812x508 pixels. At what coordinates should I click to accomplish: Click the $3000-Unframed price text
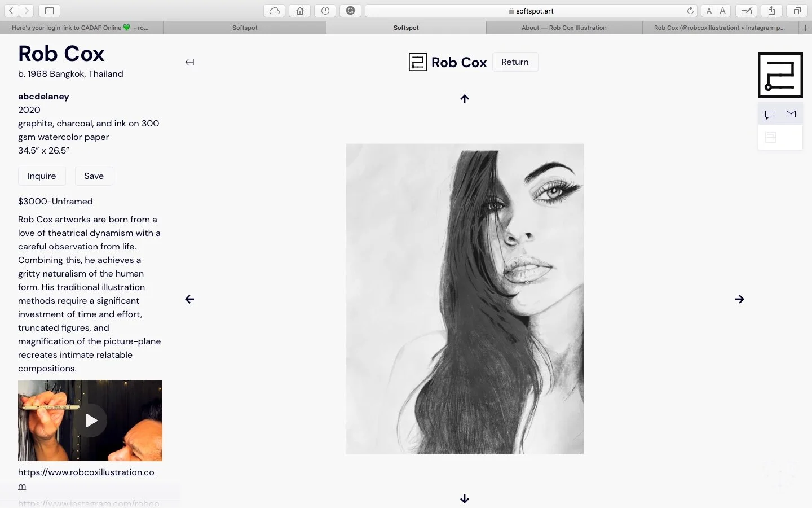[x=55, y=202]
